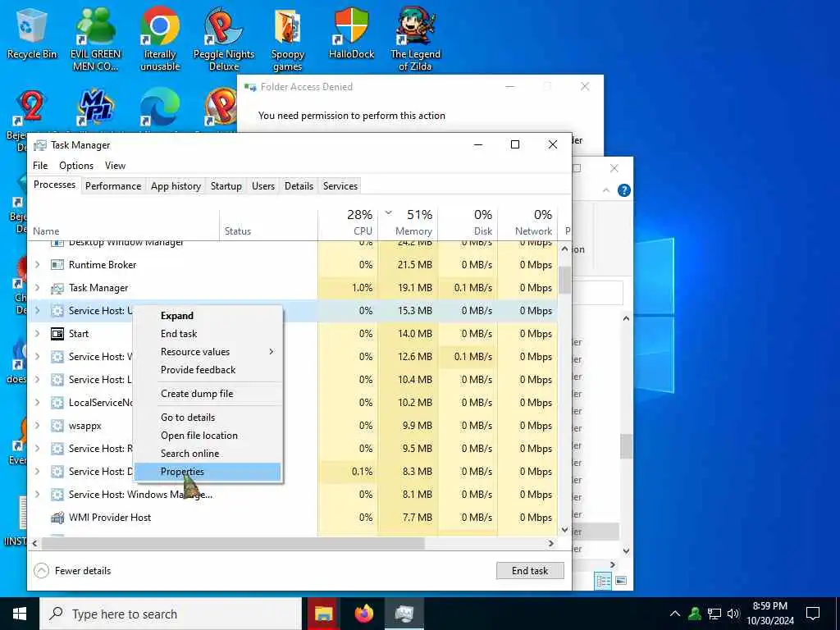Select Go to details menu entry
The image size is (840, 630).
coord(208,418)
